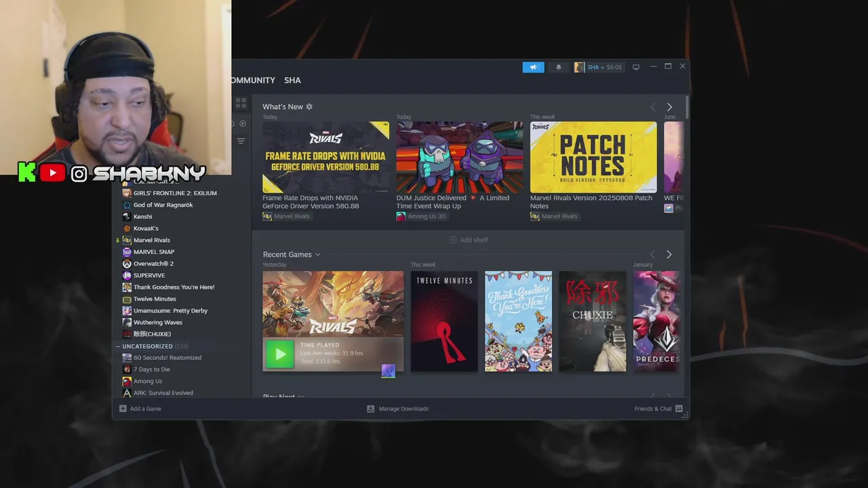Open What's New settings gear

[x=309, y=106]
